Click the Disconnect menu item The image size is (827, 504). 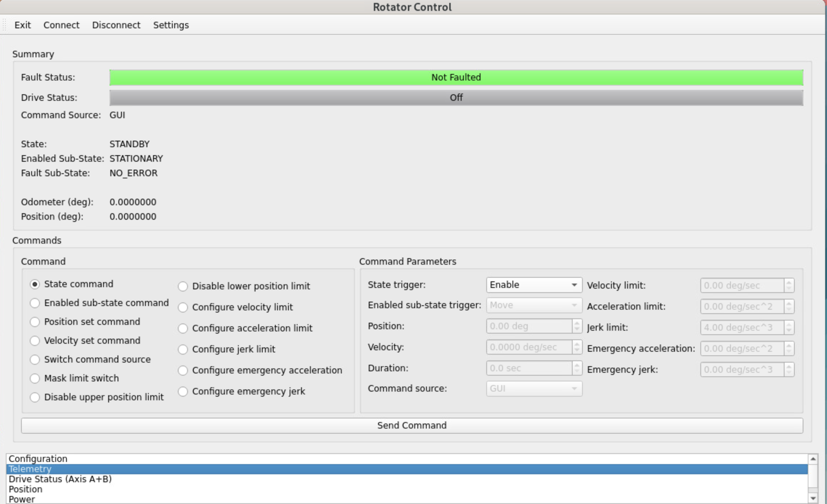click(x=116, y=25)
